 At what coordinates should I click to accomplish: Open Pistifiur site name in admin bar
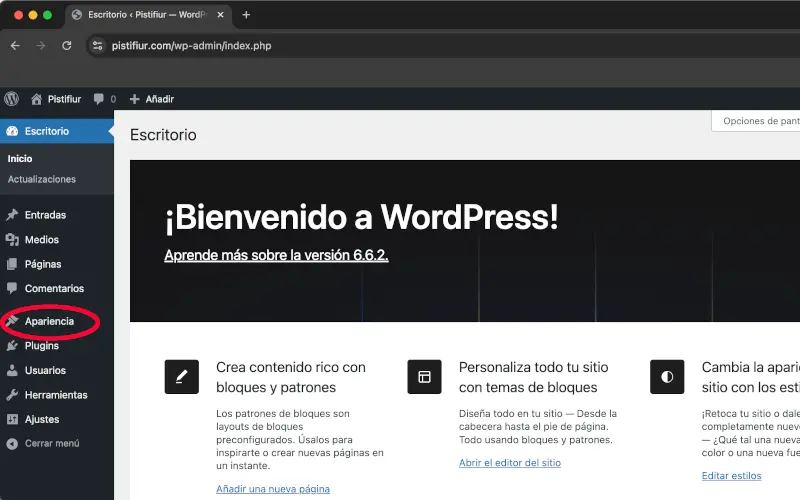tap(64, 99)
